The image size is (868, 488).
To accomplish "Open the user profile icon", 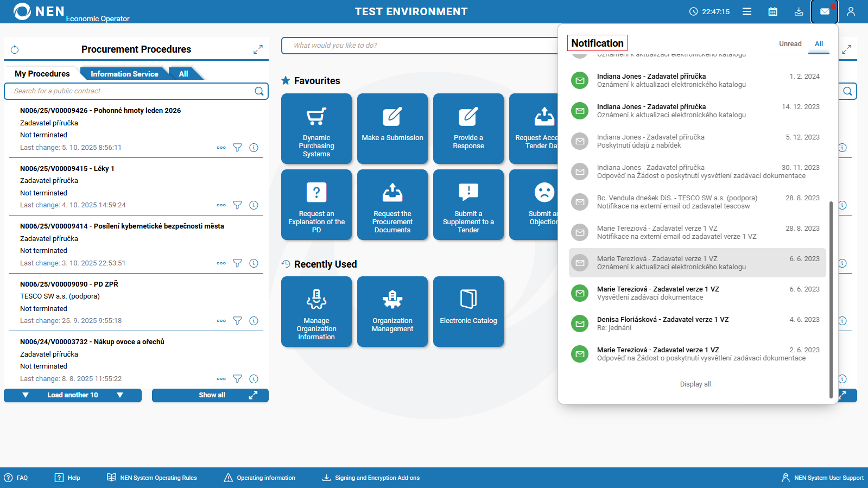I will (851, 11).
